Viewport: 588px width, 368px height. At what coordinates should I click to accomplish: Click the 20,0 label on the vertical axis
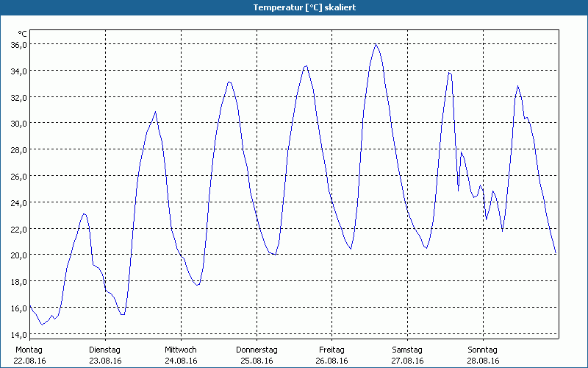(18, 255)
